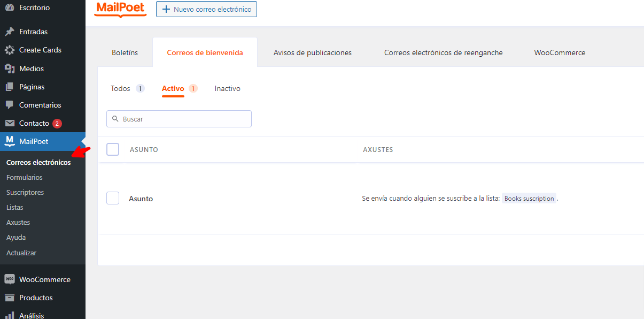
Task: Open Listas submenu item
Action: coord(15,207)
